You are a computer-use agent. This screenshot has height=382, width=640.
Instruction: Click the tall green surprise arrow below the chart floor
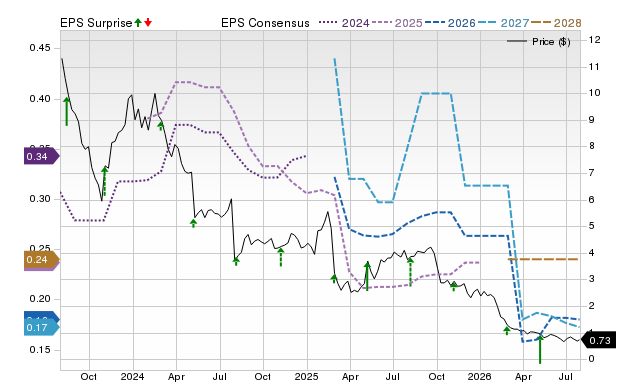pos(540,349)
